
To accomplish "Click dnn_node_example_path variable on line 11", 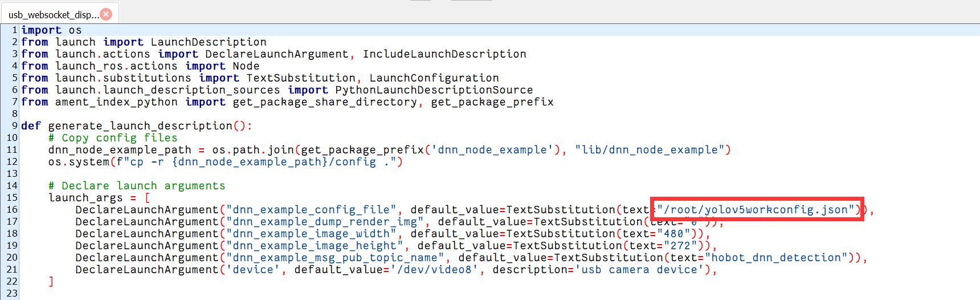I will (x=120, y=150).
